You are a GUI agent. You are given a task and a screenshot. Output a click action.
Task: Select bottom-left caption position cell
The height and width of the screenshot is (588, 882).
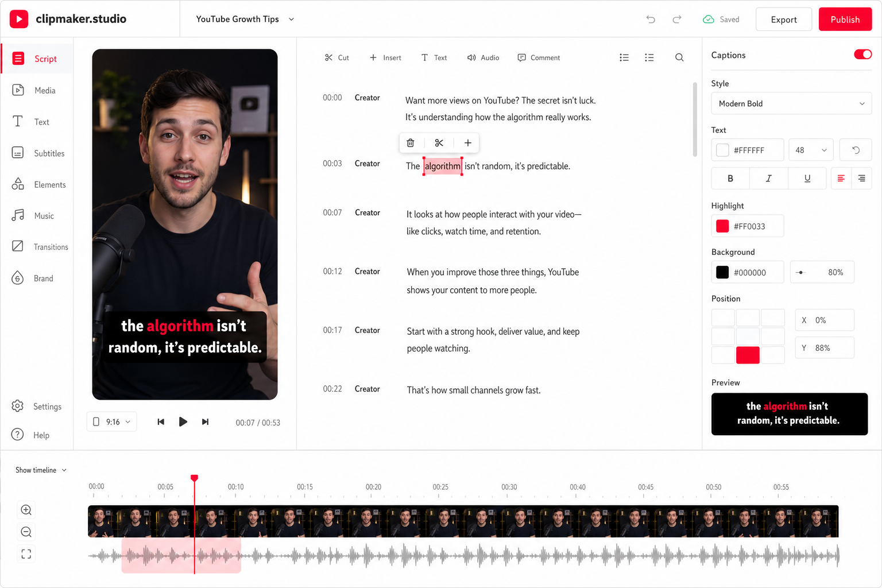[723, 355]
